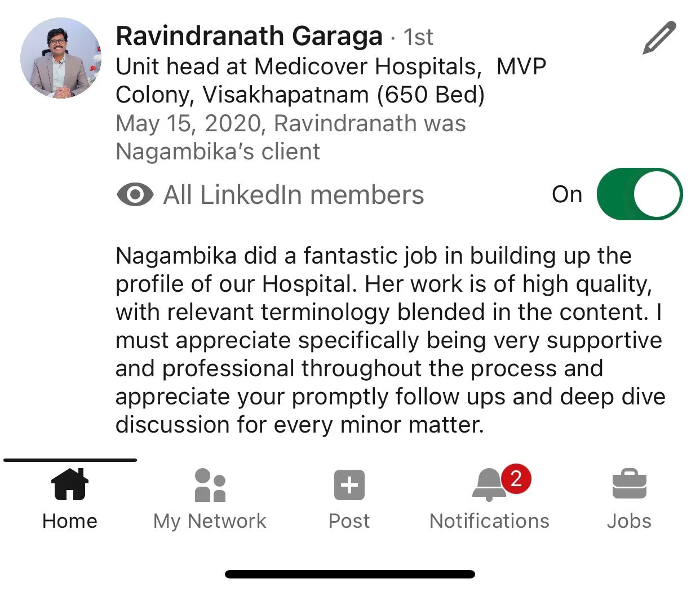
Task: Go to the My Network tab label
Action: [x=210, y=521]
